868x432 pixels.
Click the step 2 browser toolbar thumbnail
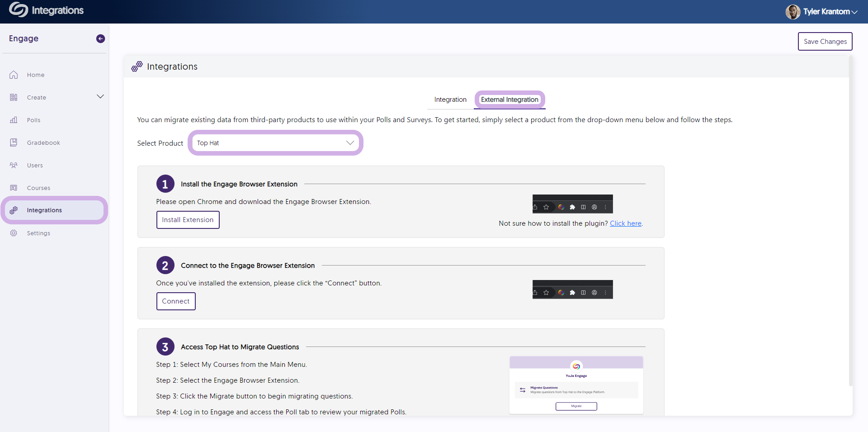coord(572,290)
